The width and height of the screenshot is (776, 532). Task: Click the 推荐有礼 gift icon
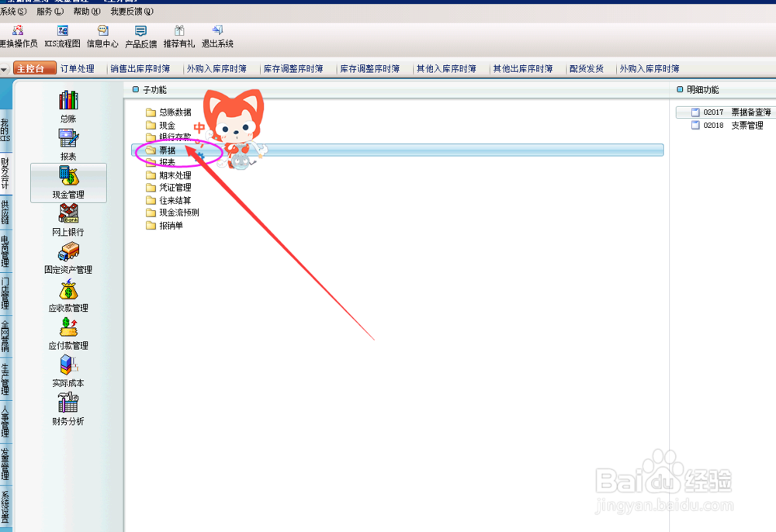[x=179, y=31]
